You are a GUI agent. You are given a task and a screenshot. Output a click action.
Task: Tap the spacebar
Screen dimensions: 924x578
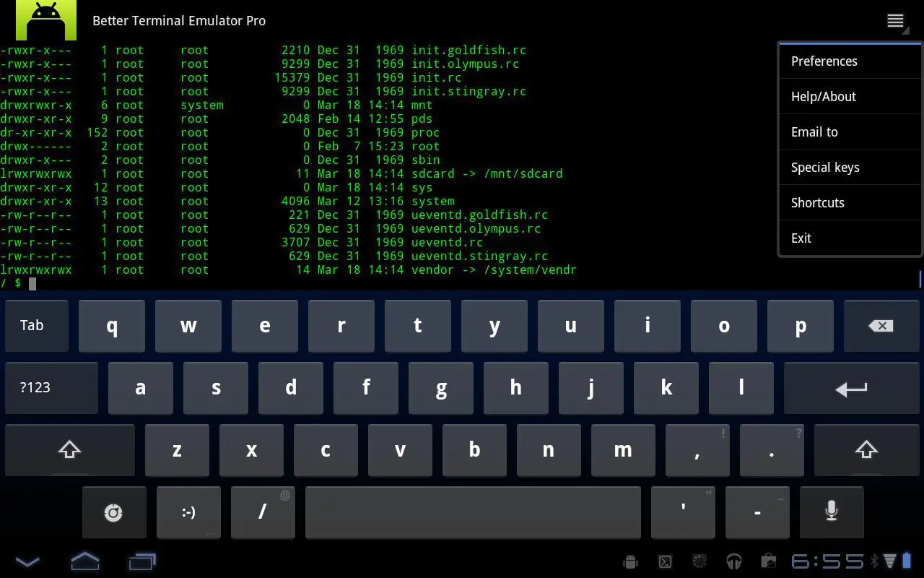473,512
